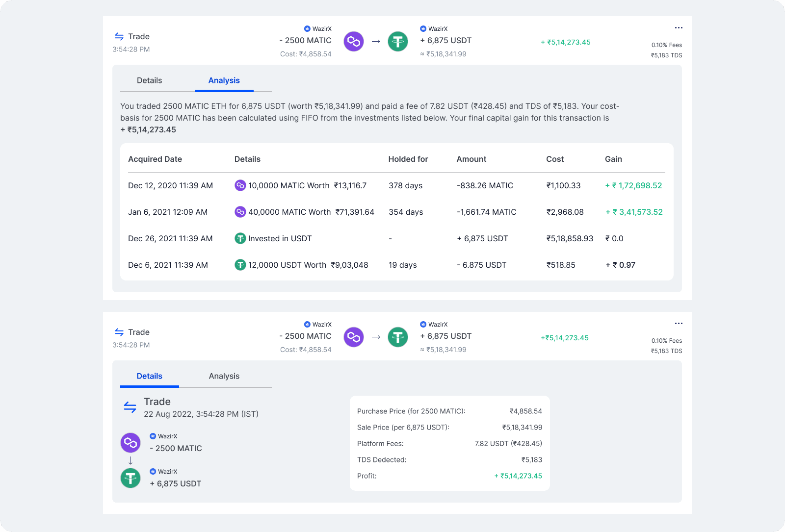Click the gain value + ₹ 3,41,573.52
Image resolution: width=785 pixels, height=532 pixels.
pos(634,212)
